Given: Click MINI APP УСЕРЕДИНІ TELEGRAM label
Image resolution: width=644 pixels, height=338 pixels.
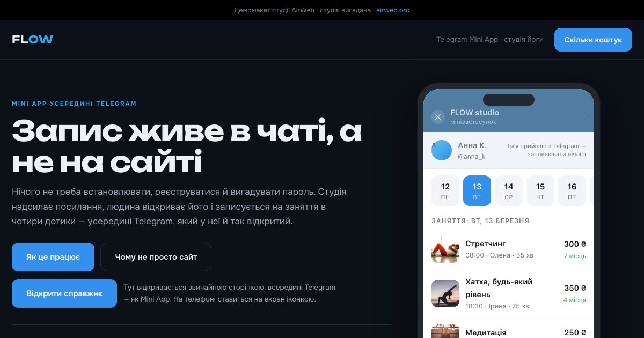Looking at the screenshot, I should click(74, 104).
